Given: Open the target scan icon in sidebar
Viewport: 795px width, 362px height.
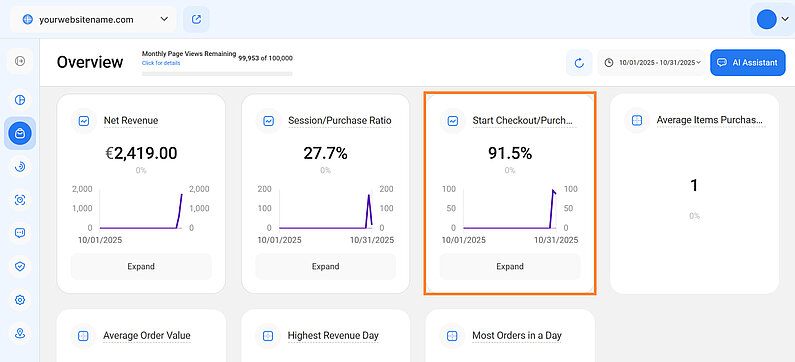Looking at the screenshot, I should click(20, 200).
